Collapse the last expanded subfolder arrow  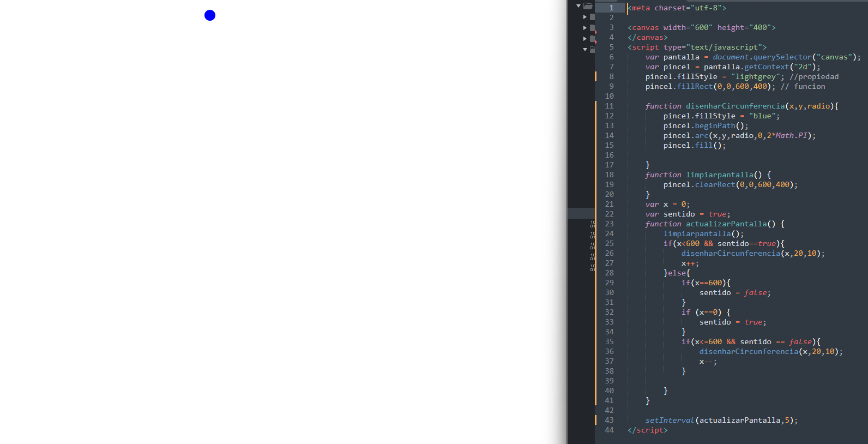[x=585, y=50]
